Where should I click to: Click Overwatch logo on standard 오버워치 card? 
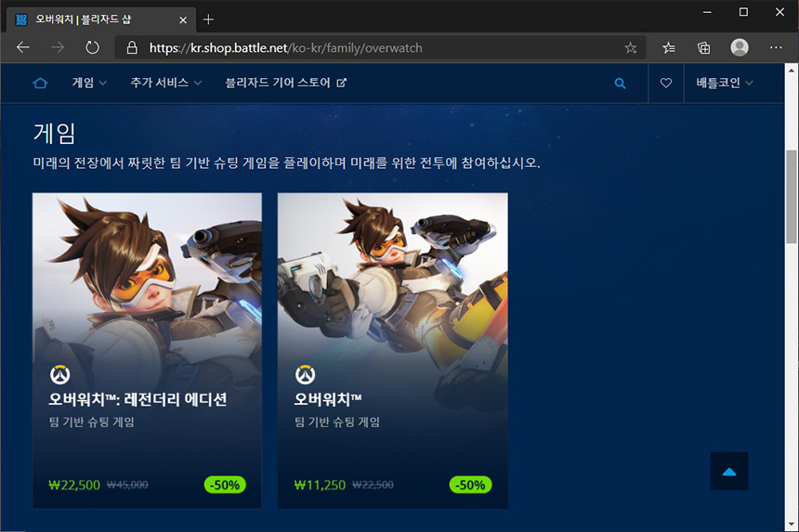(306, 375)
